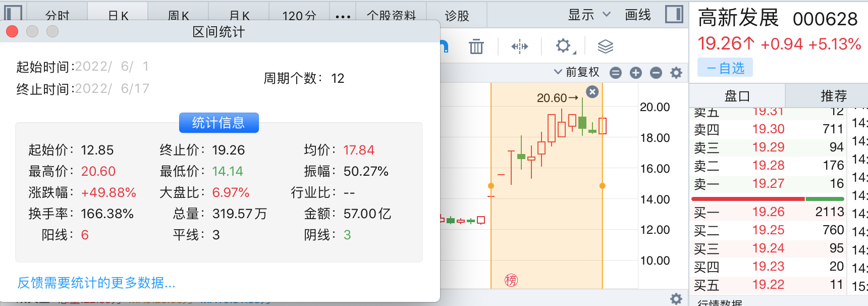Zoom out the K-line chart with minus icon
868x306 pixels.
click(656, 73)
